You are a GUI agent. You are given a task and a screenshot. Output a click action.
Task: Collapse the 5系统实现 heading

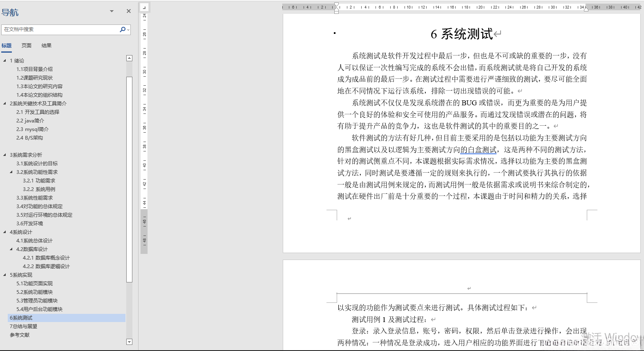pos(4,275)
